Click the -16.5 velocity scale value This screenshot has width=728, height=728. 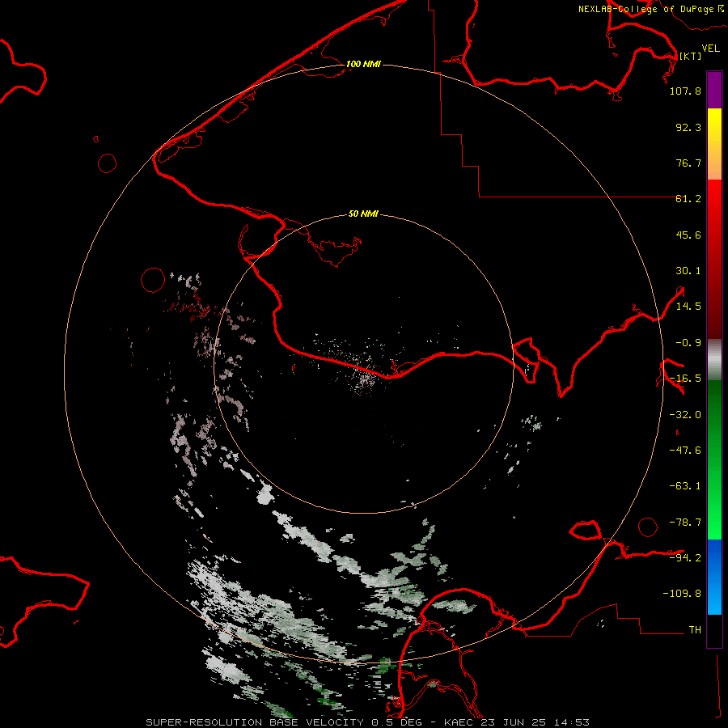[685, 379]
